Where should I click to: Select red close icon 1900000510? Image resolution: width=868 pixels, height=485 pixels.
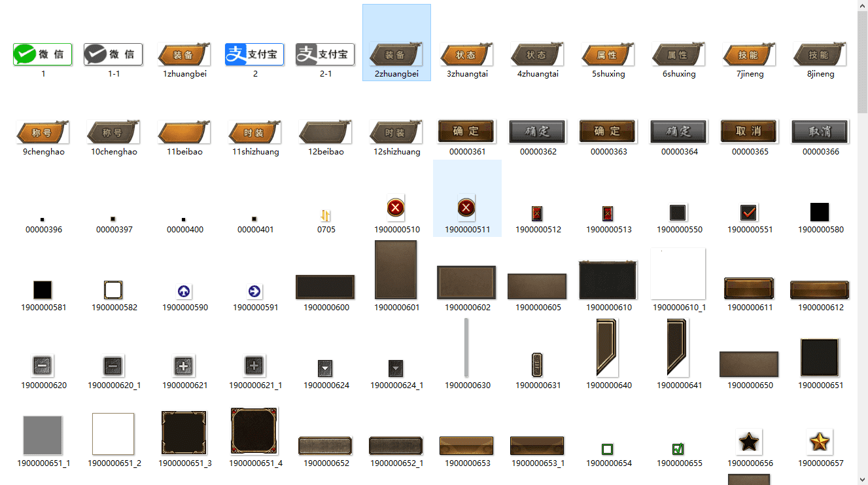click(x=396, y=209)
